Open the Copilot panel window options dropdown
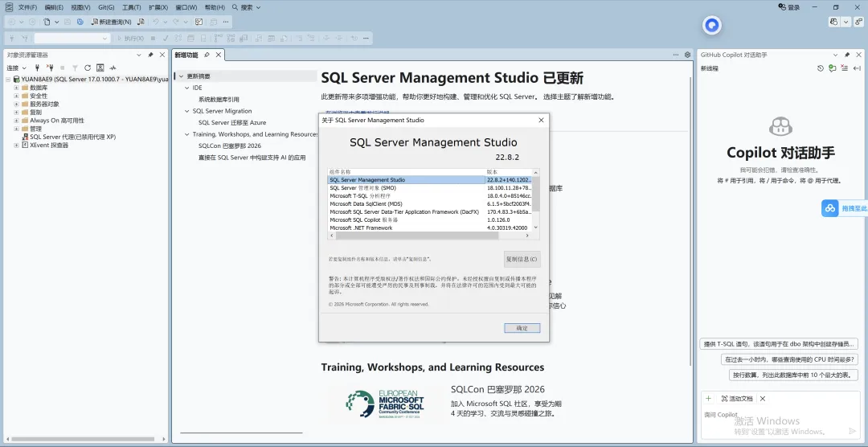This screenshot has height=447, width=868. [836, 55]
